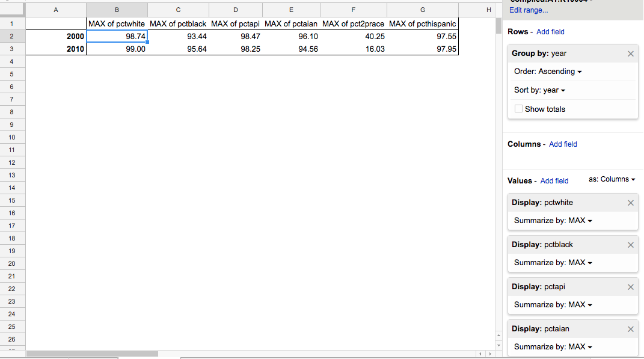Select cell with value 95.64
This screenshot has width=644, height=359.
pos(178,49)
